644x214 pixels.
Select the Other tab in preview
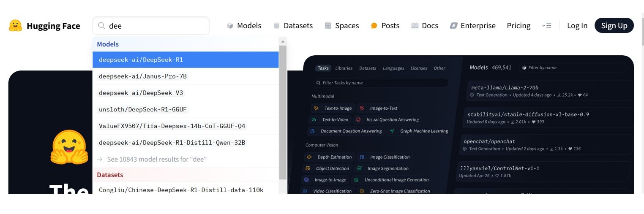[439, 68]
